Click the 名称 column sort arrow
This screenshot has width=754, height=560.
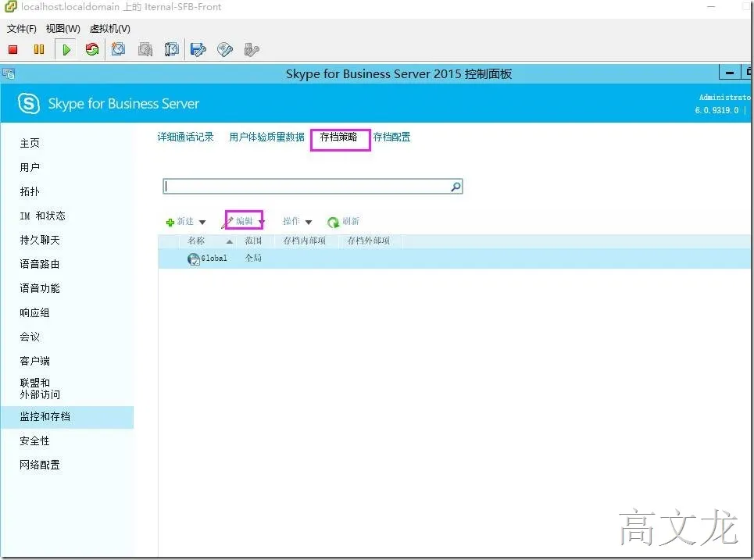230,241
